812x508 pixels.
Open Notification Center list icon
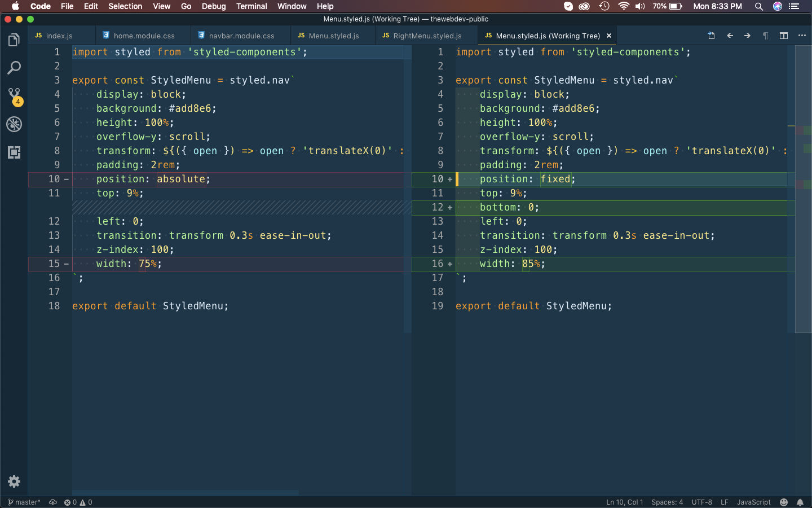pyautogui.click(x=795, y=6)
